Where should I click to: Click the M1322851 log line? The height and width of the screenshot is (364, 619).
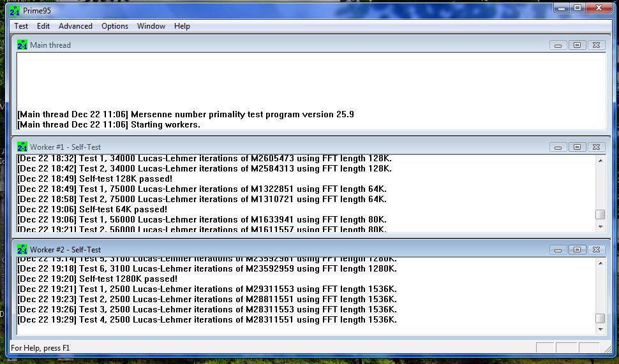point(202,189)
